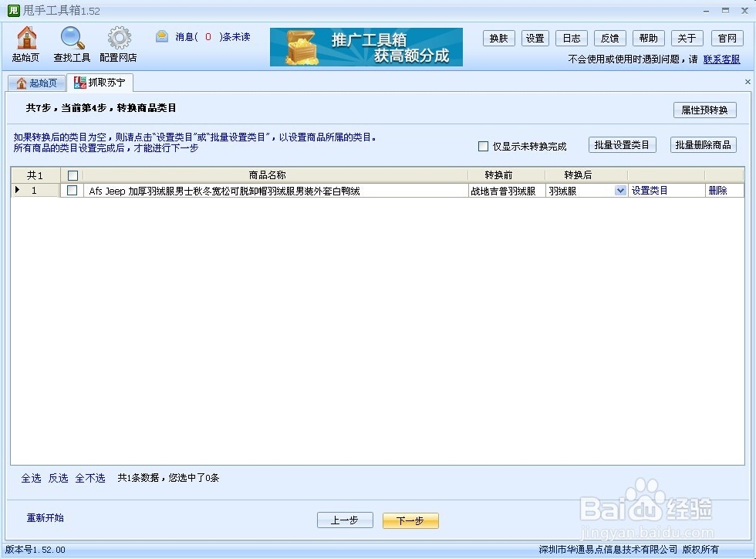Open 属性预转换 settings

pos(704,110)
